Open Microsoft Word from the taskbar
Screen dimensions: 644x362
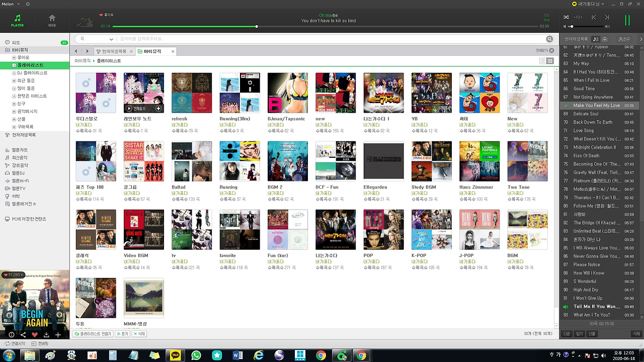click(x=237, y=355)
